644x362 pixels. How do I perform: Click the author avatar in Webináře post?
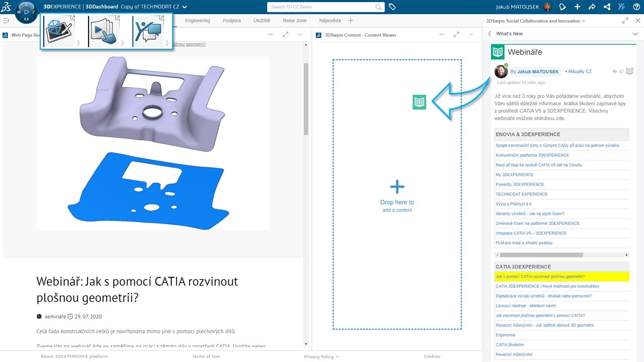[501, 71]
